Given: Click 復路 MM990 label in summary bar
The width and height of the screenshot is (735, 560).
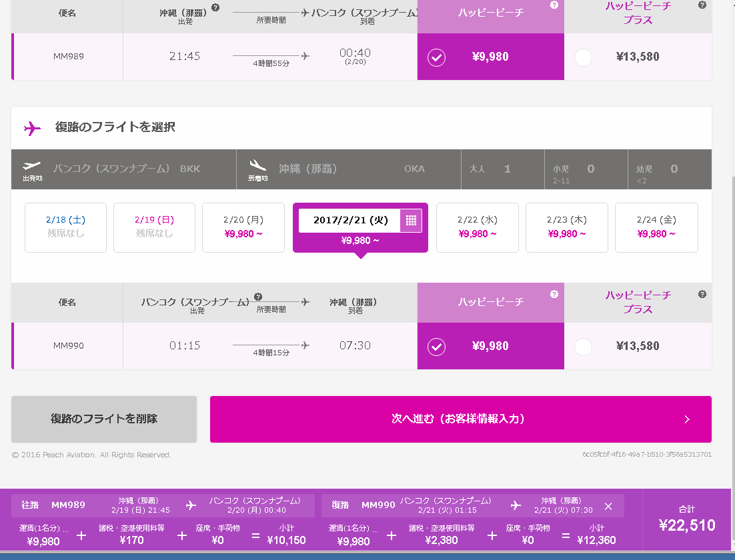Looking at the screenshot, I should pos(363,505).
